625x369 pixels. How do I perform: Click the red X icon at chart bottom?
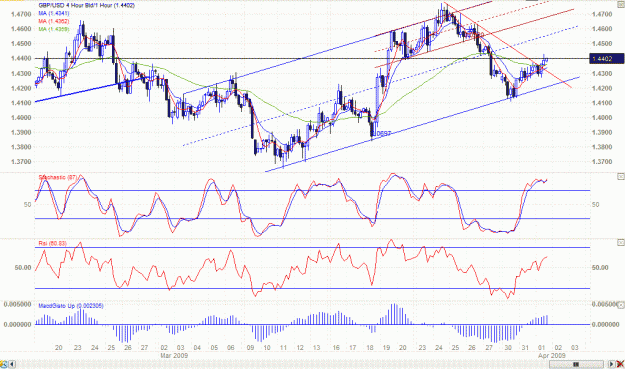[620, 364]
